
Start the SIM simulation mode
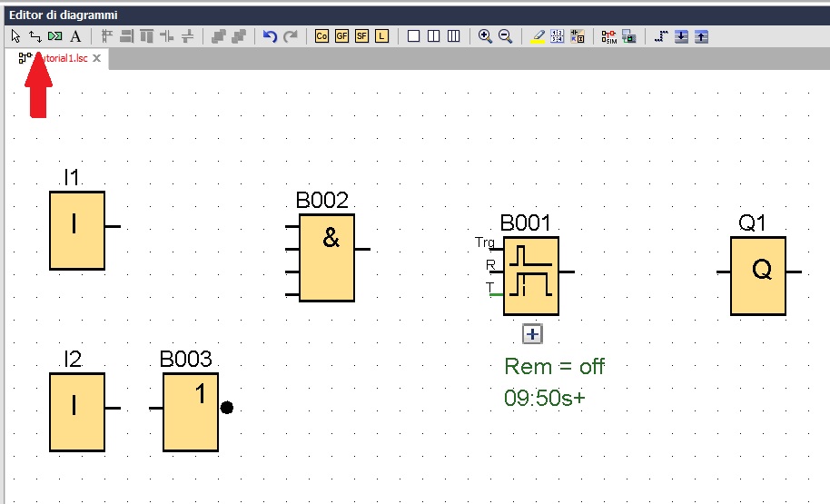click(x=608, y=36)
